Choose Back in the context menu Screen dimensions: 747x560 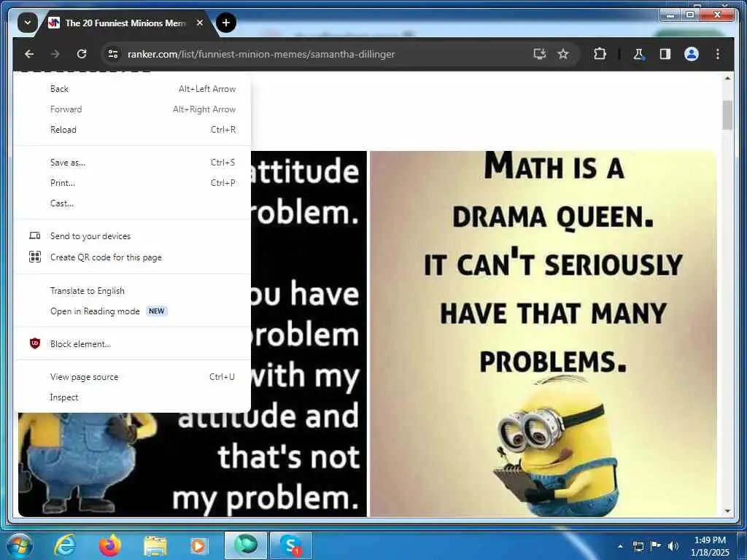coord(133,89)
